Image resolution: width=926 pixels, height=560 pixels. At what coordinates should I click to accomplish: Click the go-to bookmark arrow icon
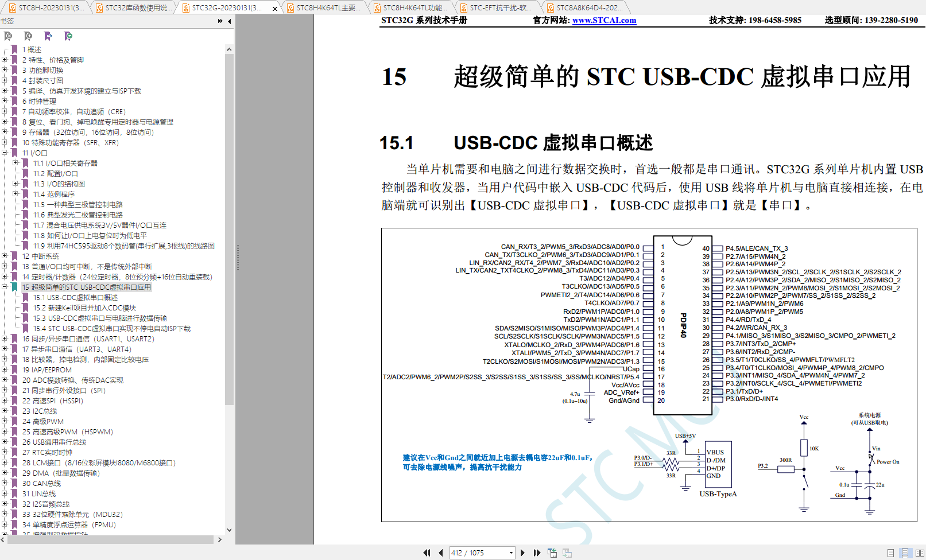(x=48, y=36)
